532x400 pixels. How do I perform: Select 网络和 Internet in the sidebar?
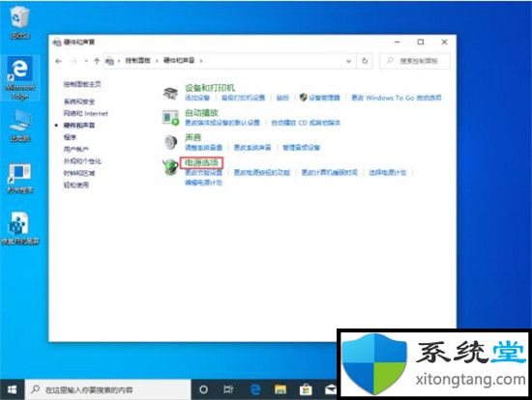[x=86, y=113]
